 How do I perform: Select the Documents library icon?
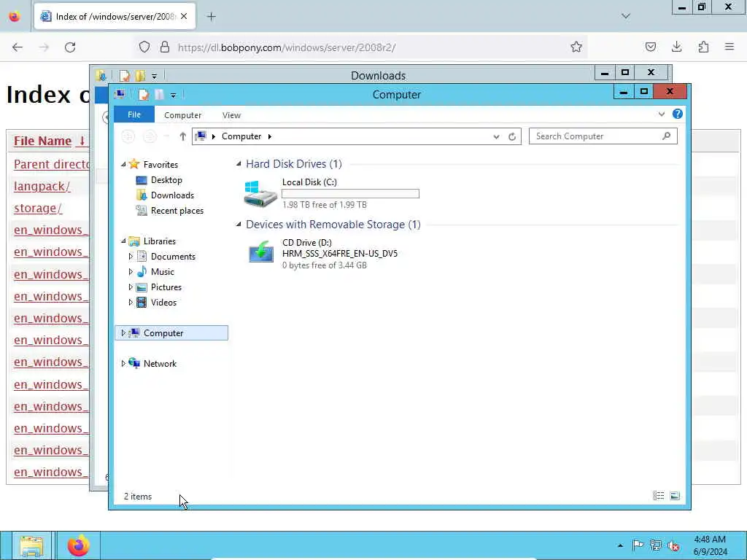(142, 256)
